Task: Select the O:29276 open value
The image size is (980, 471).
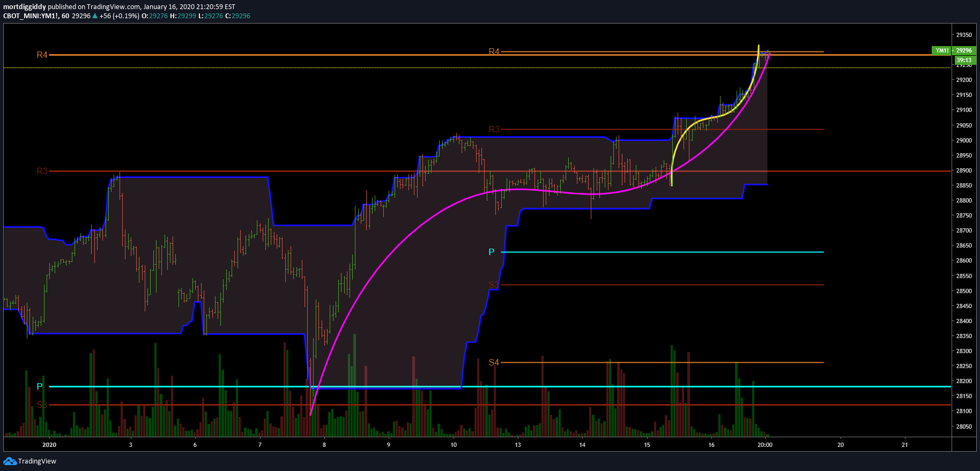Action: point(154,16)
